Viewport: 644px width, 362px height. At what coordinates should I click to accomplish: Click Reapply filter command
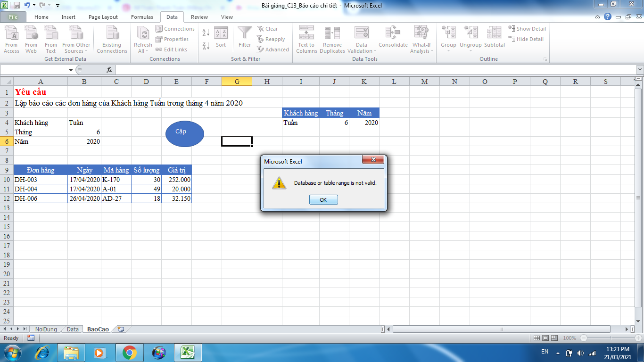pos(271,39)
